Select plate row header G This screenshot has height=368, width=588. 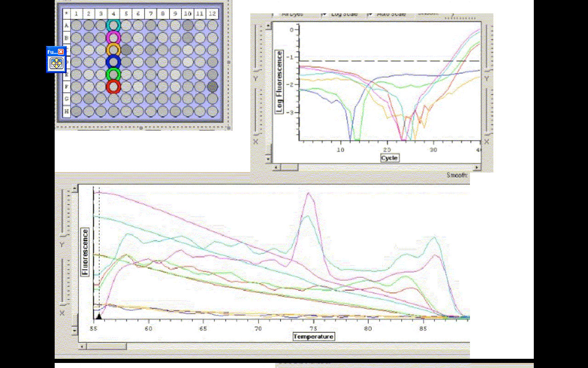click(x=67, y=98)
